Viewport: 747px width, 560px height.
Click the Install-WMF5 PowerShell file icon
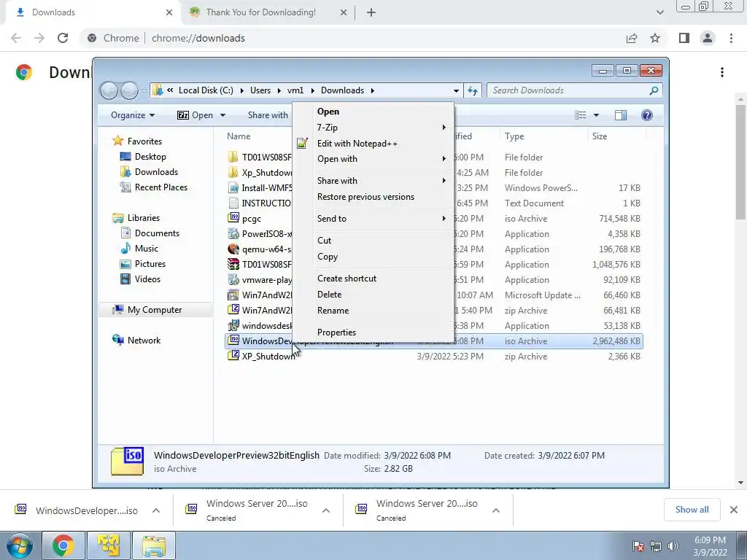(x=233, y=187)
